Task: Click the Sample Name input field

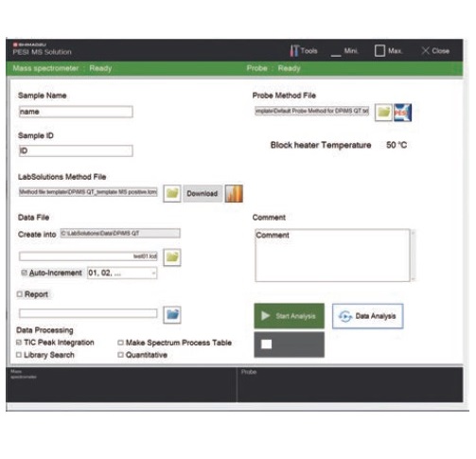Action: click(x=76, y=112)
